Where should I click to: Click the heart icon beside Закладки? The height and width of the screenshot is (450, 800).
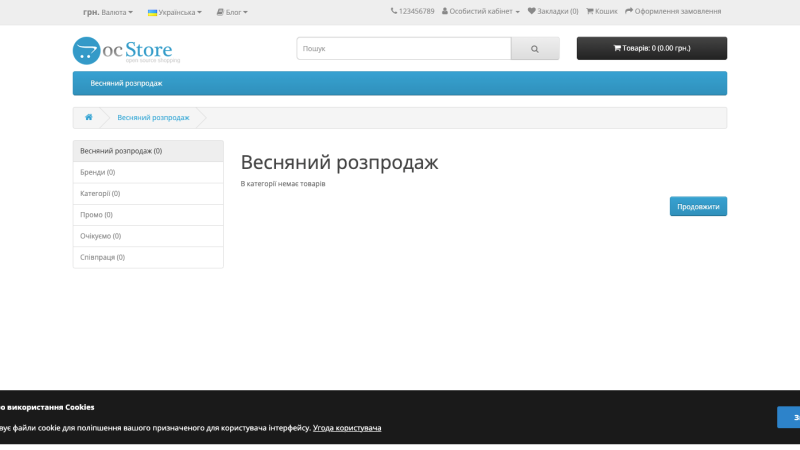[x=532, y=11]
